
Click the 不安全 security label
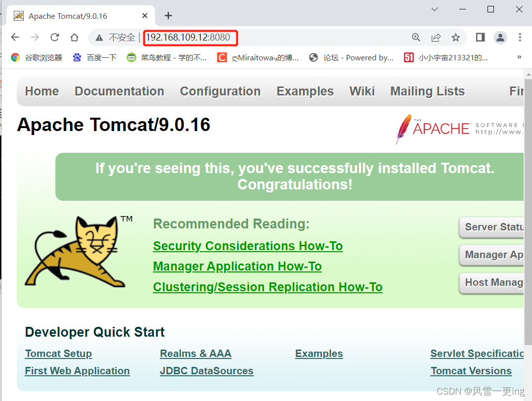click(x=122, y=37)
